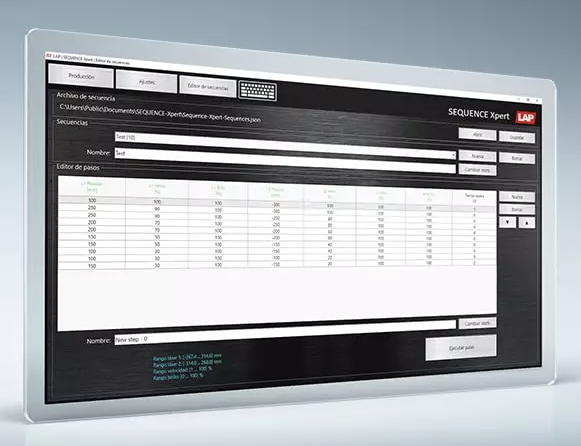Move selected step up with arrow

tap(527, 223)
